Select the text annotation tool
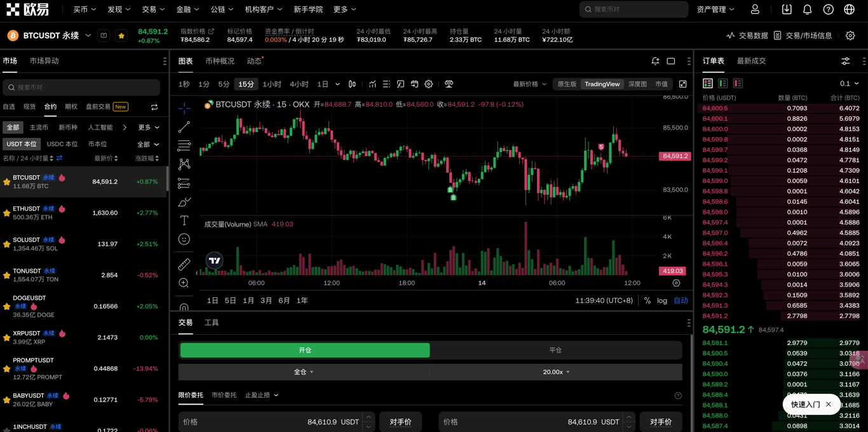Viewport: 868px width, 432px height. point(184,220)
